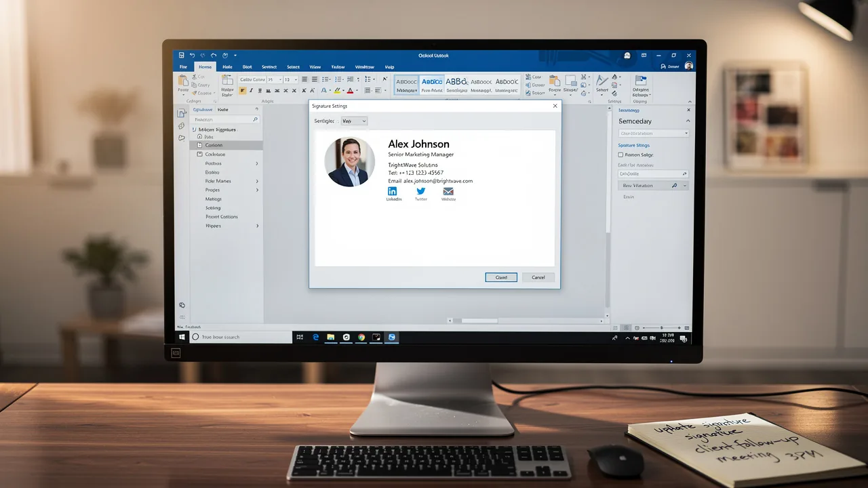Click the magnifier icon in the left pane search
Screen dimensions: 868x488
(x=255, y=119)
